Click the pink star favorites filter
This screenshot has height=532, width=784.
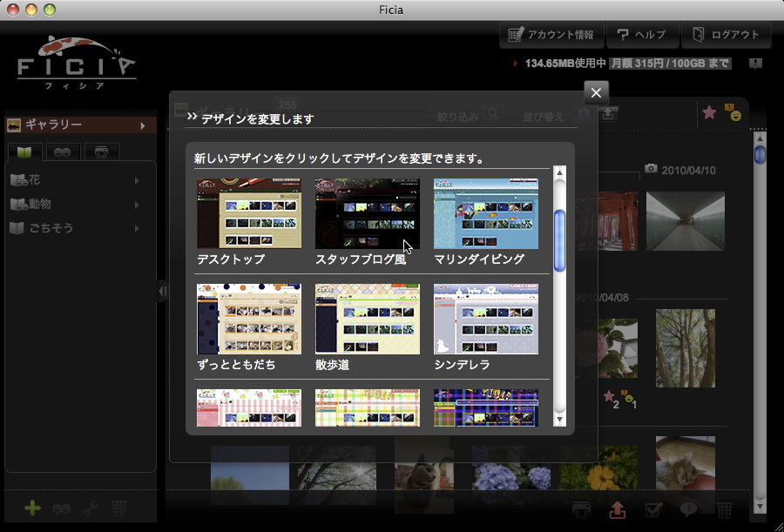click(709, 113)
